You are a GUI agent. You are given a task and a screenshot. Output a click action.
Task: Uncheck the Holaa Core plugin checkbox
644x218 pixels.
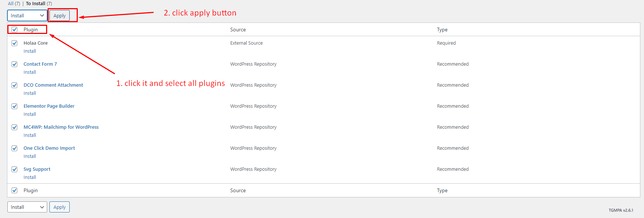tap(14, 43)
